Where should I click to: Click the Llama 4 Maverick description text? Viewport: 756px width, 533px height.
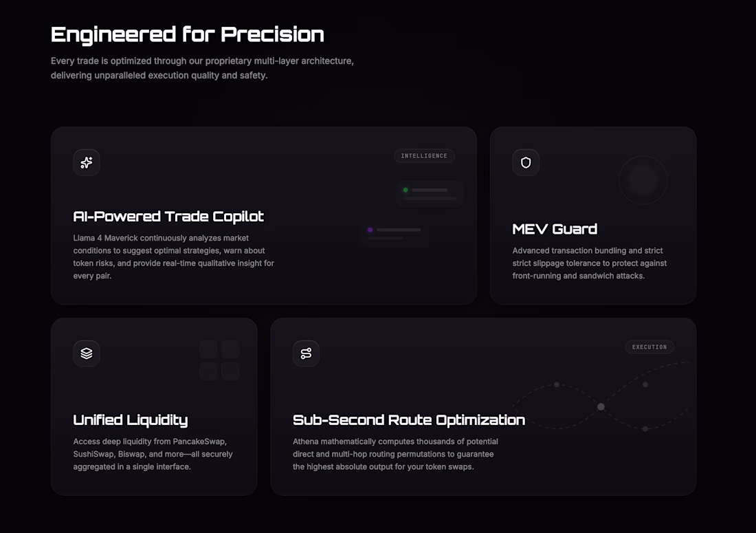tap(174, 257)
